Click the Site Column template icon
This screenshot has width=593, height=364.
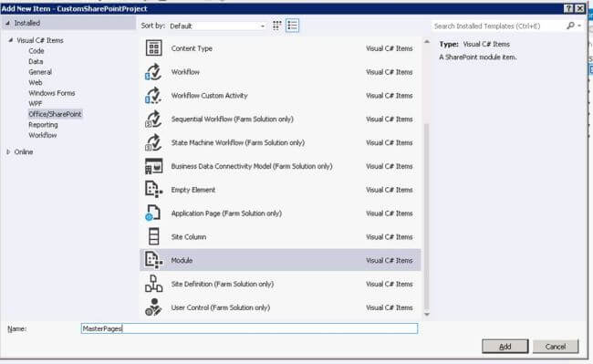[153, 236]
